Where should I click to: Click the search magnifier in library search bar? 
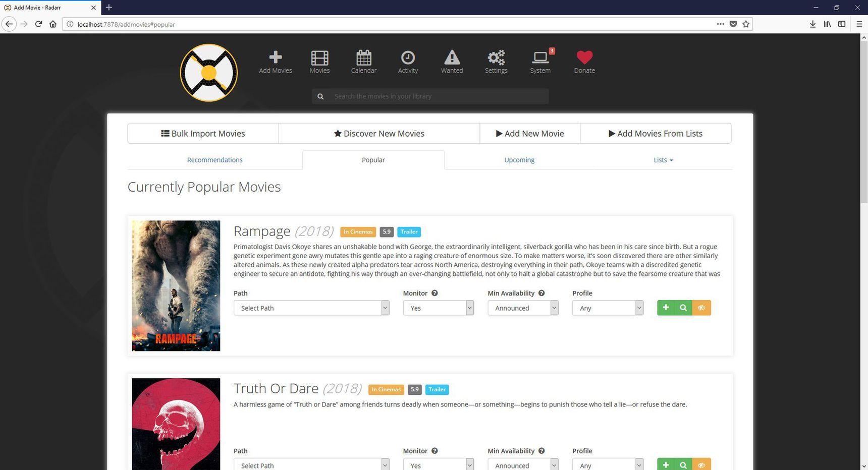click(320, 96)
